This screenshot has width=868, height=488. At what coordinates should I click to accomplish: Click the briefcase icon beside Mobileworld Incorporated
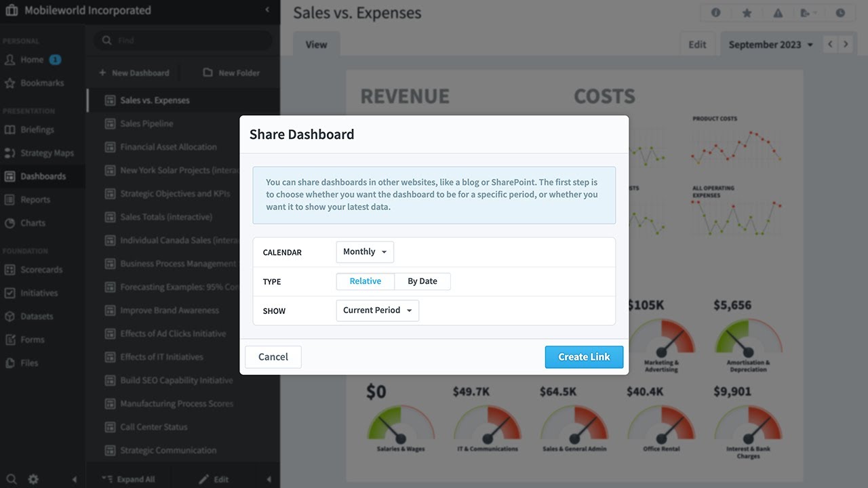coord(12,10)
